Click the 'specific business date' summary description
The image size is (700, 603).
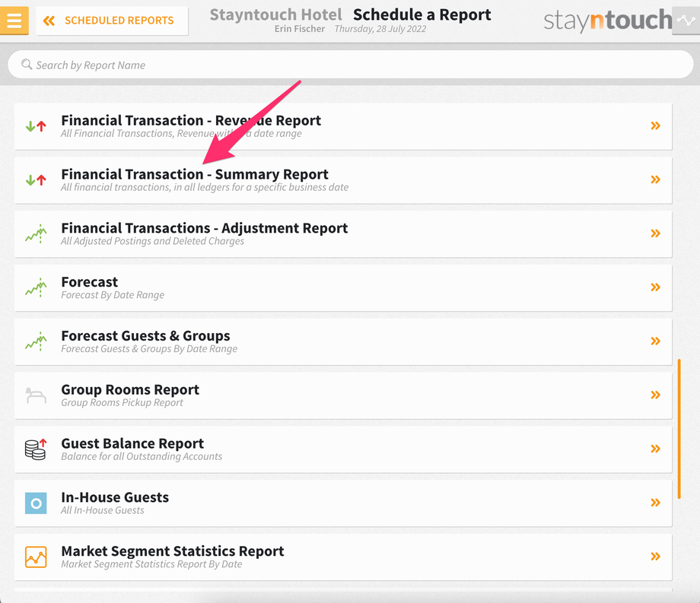pyautogui.click(x=205, y=187)
